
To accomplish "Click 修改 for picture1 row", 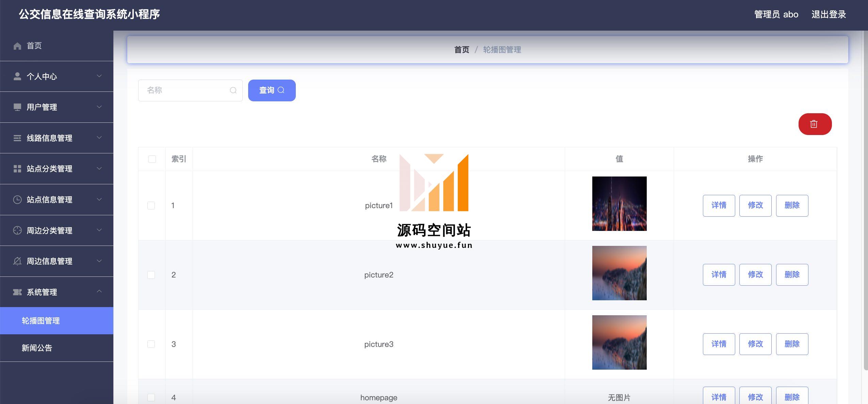I will pos(755,205).
